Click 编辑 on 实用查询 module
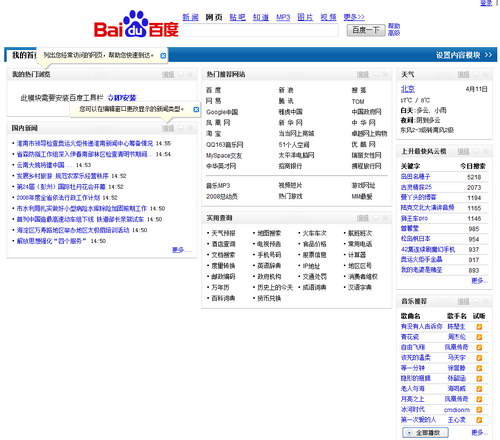 [363, 218]
